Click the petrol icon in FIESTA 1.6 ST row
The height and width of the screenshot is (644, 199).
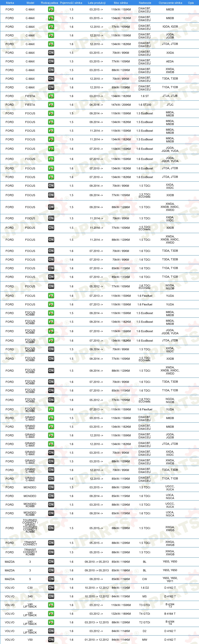[51, 96]
